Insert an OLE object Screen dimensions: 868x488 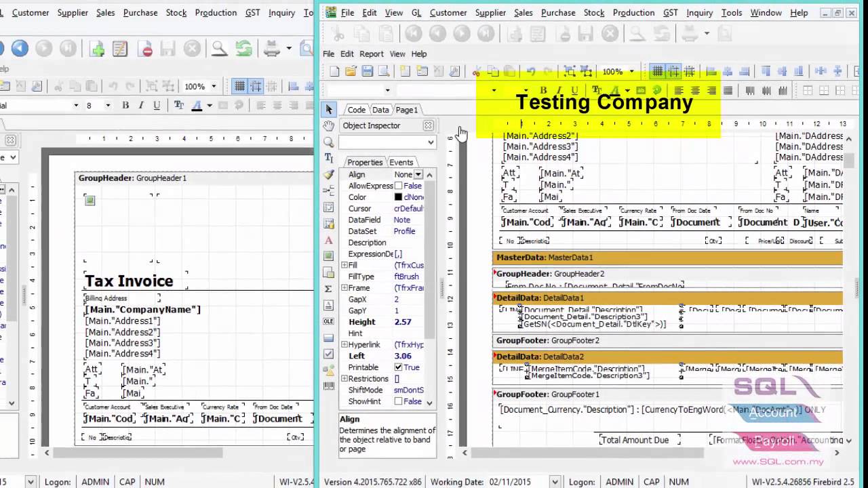[329, 321]
